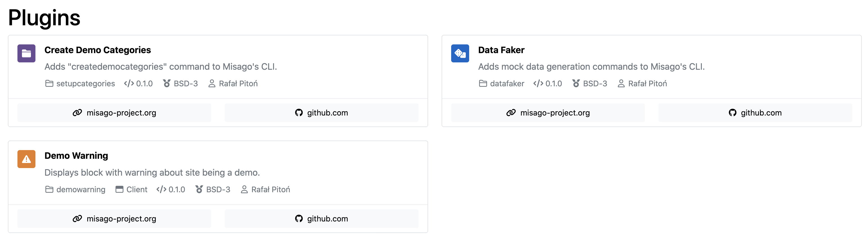The width and height of the screenshot is (868, 240).
Task: Click the Demo Warning plugin title
Action: (x=76, y=156)
